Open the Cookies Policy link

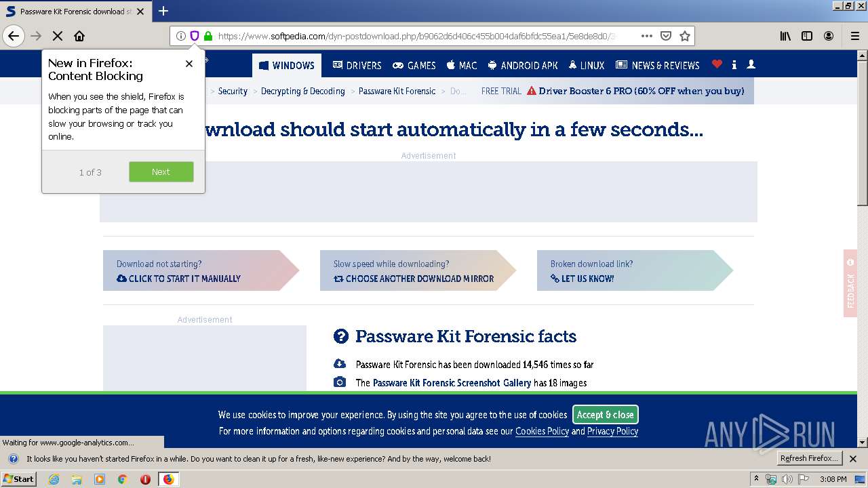pyautogui.click(x=542, y=431)
